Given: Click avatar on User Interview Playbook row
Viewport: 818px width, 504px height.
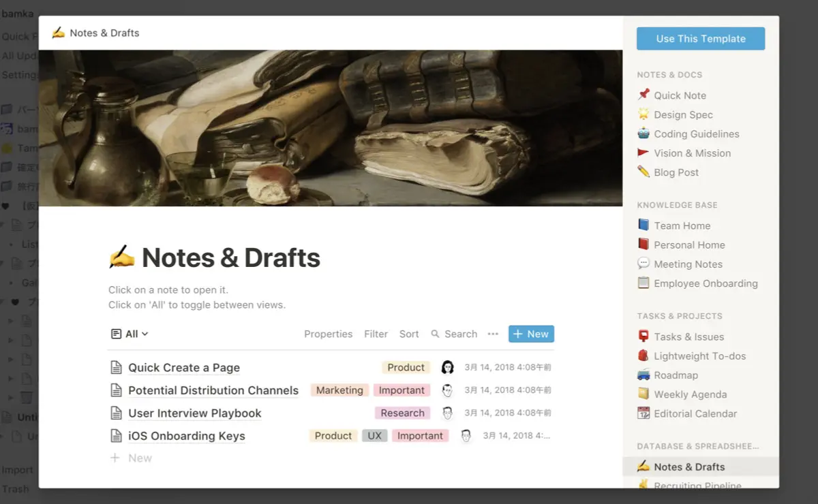Looking at the screenshot, I should (x=447, y=413).
